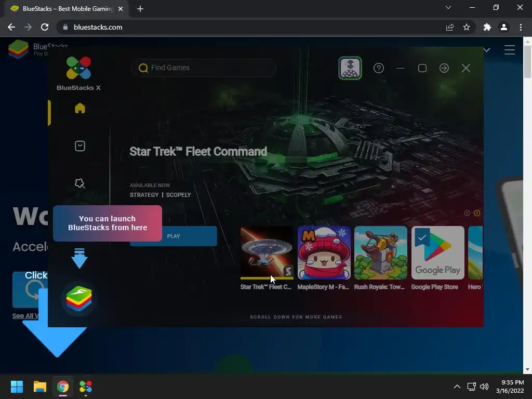
Task: Bookmark this page with star icon
Action: pyautogui.click(x=467, y=27)
